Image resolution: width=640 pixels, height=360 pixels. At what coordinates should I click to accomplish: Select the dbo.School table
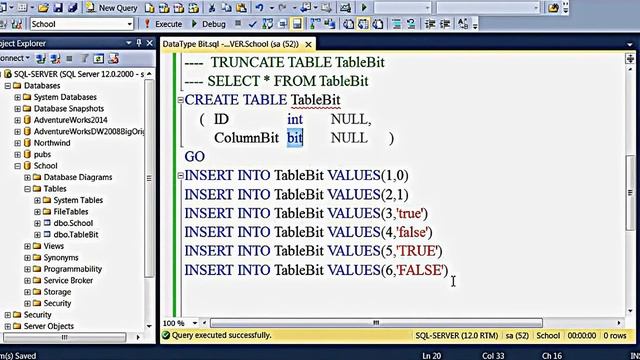(x=73, y=223)
